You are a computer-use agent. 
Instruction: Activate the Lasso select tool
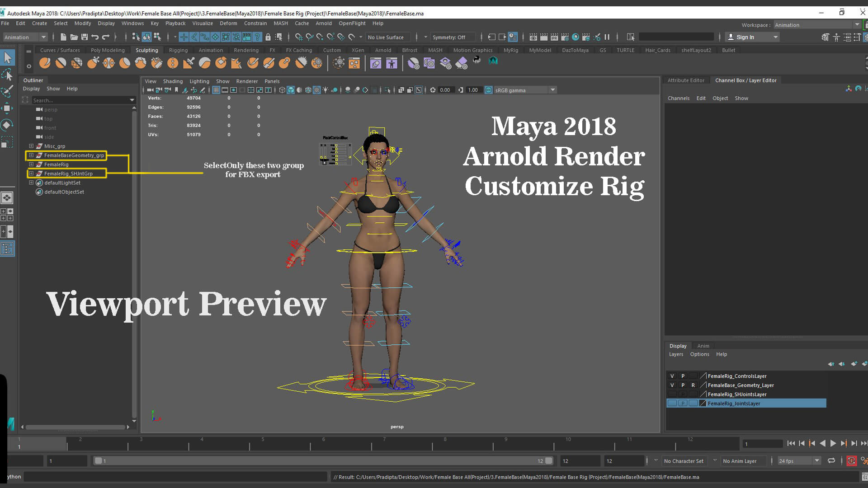coord(7,75)
